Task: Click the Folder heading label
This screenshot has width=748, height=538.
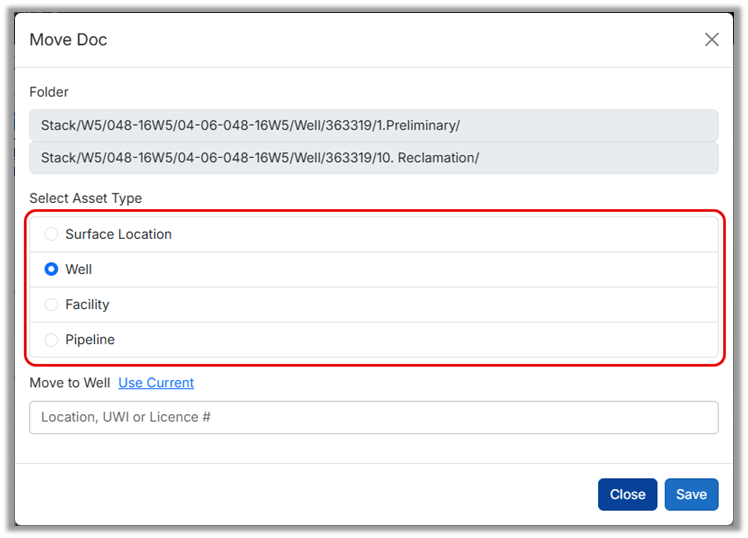Action: pyautogui.click(x=49, y=92)
